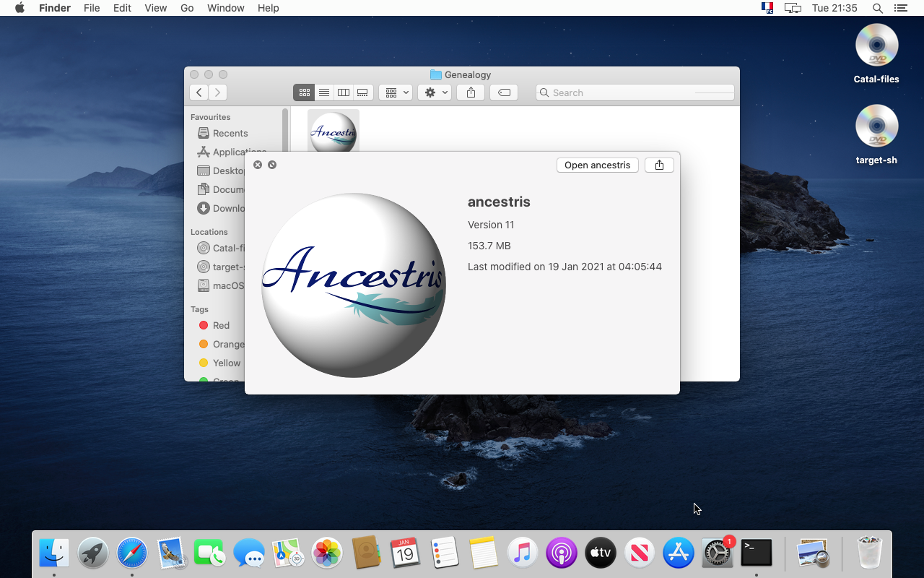Image resolution: width=924 pixels, height=578 pixels.
Task: Click the Finder toolbar Share button
Action: 471,92
